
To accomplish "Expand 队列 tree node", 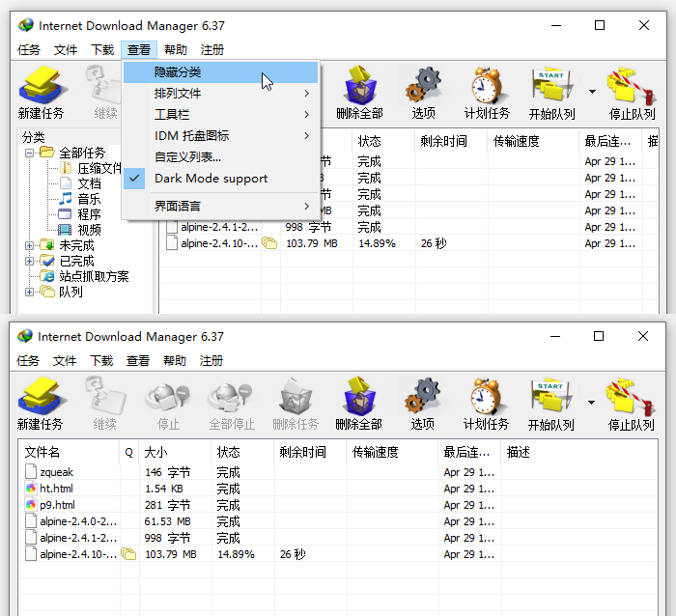I will tap(29, 293).
